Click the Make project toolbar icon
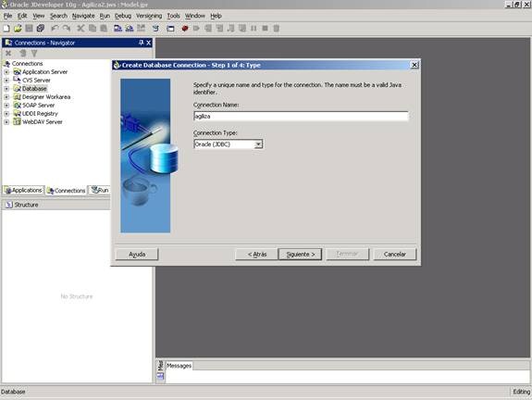The width and height of the screenshot is (532, 400). (x=118, y=28)
